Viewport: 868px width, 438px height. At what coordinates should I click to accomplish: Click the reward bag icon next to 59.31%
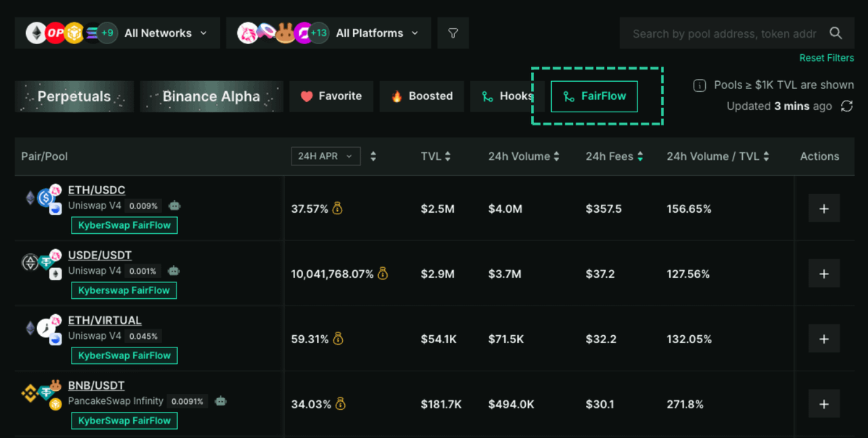[x=338, y=339]
